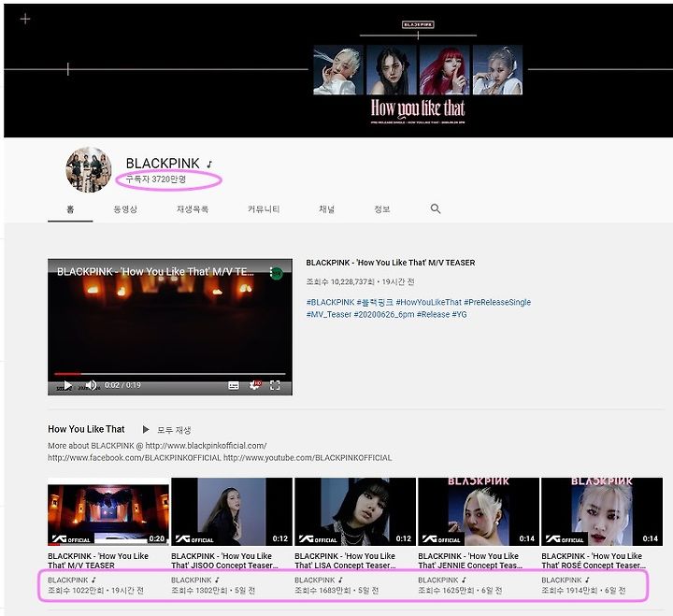Open the ROSÉ Concept Teaser thumbnail
The width and height of the screenshot is (673, 616).
coord(602,511)
